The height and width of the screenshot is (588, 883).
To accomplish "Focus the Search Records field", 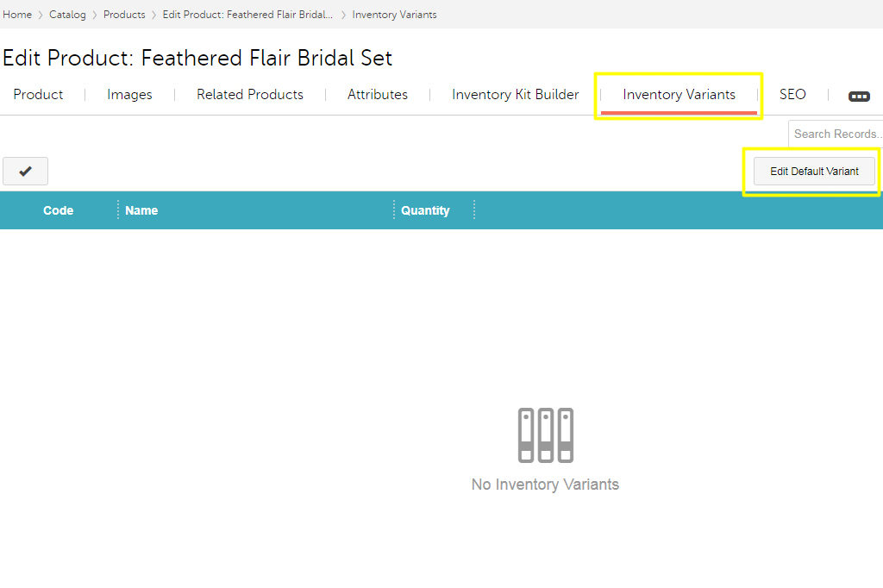I will click(836, 134).
